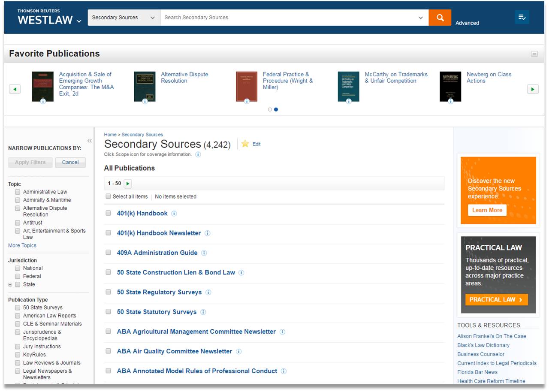This screenshot has width=549, height=392.
Task: Click the Federal Practice & Procedure book cover
Action: coord(246,87)
